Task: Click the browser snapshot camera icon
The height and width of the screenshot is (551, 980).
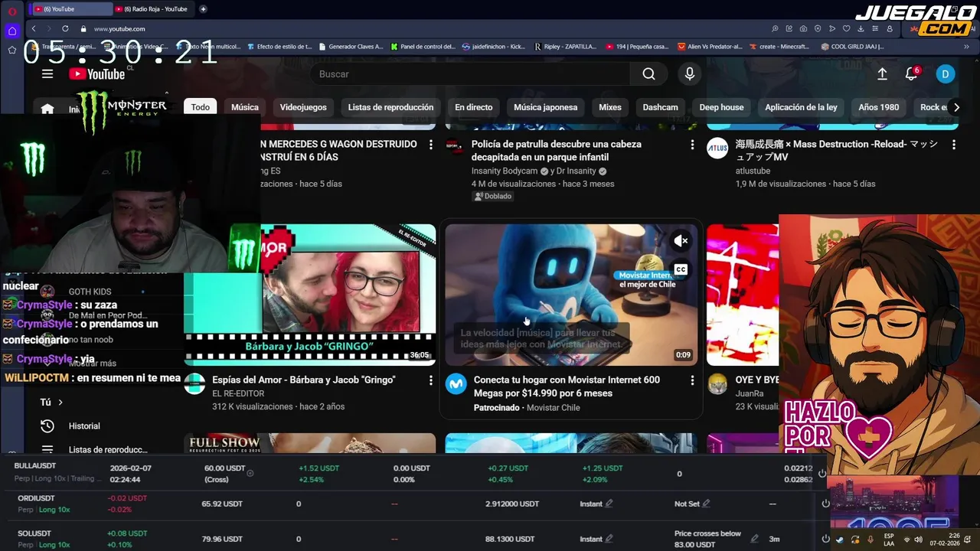Action: 803,29
